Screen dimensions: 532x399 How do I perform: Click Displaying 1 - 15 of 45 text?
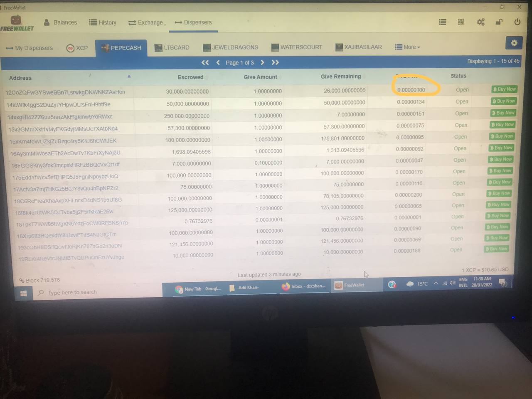tap(493, 61)
